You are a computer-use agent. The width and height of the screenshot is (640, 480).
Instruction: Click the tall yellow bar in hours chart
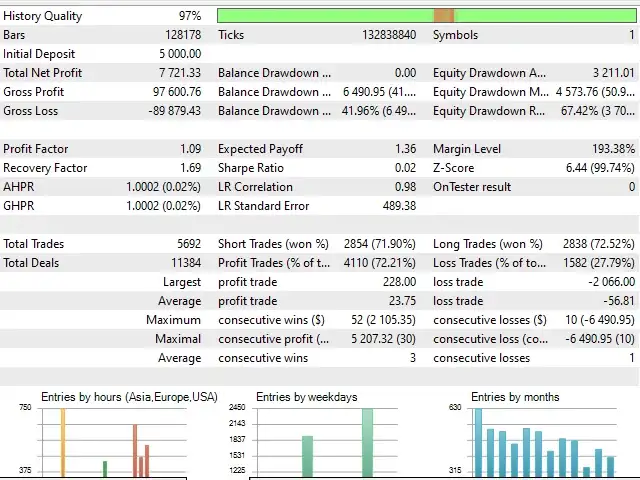coord(63,442)
